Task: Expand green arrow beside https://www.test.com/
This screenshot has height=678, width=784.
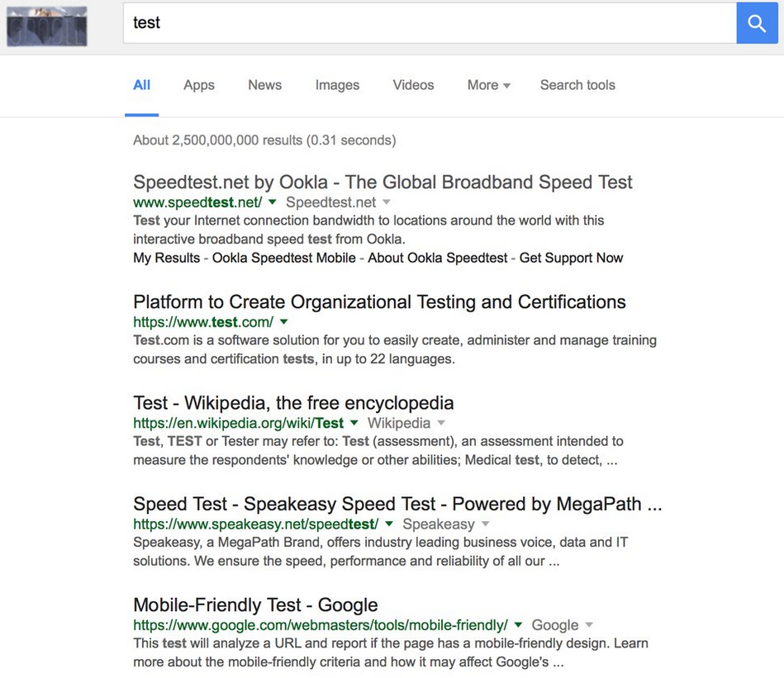Action: tap(283, 322)
